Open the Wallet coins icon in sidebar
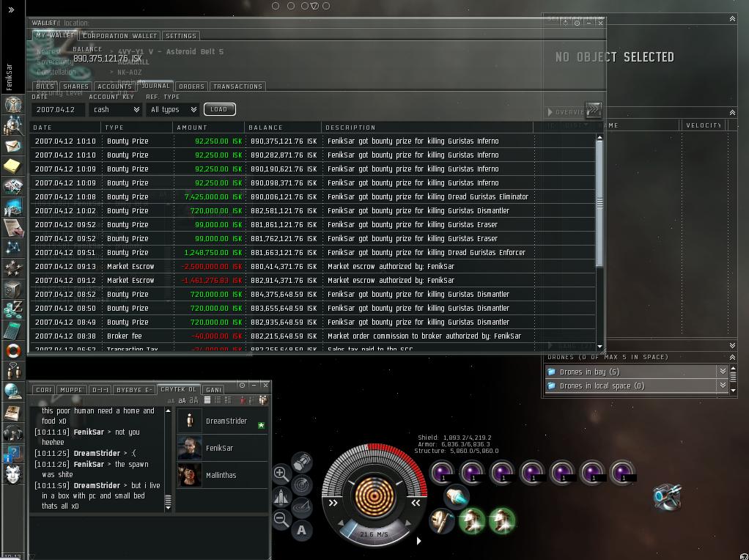 tap(13, 309)
